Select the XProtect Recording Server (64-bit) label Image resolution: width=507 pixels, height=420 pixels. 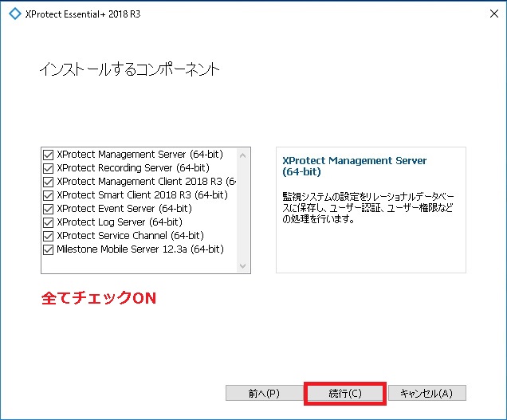point(133,168)
